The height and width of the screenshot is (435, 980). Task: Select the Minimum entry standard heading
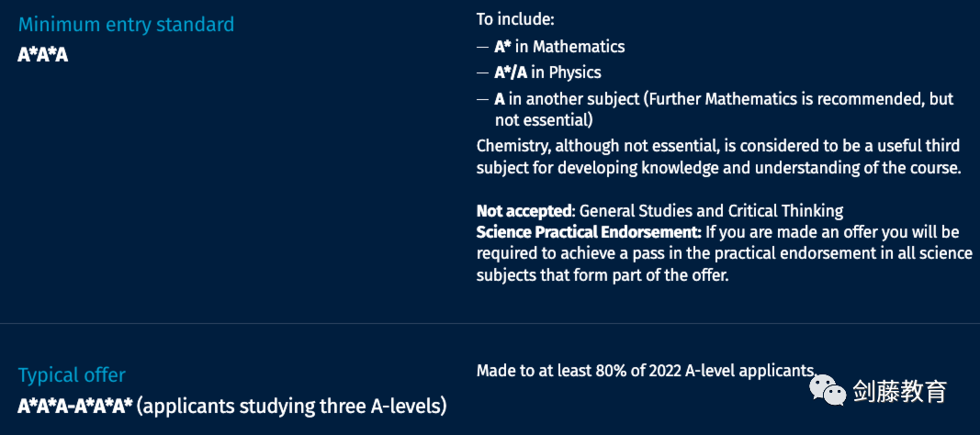(x=126, y=24)
